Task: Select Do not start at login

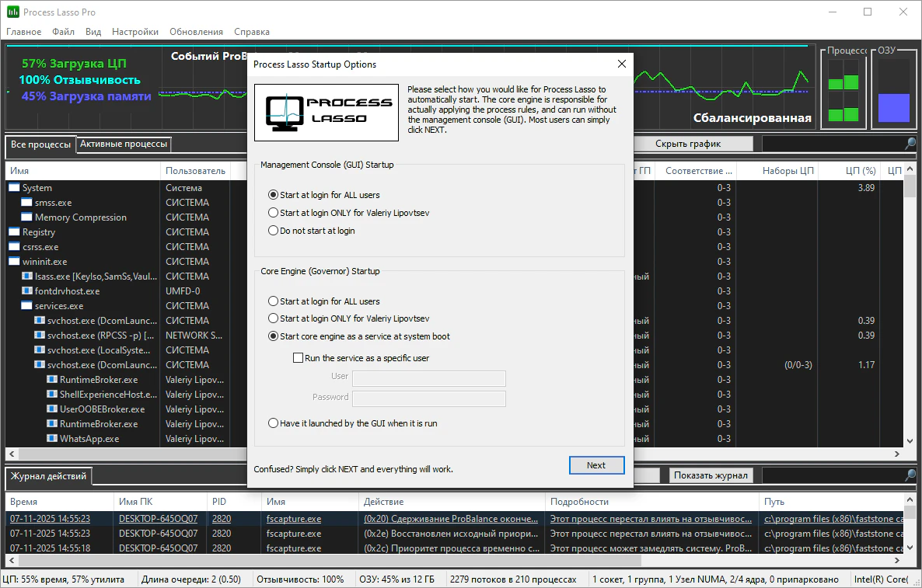Action: click(312, 231)
